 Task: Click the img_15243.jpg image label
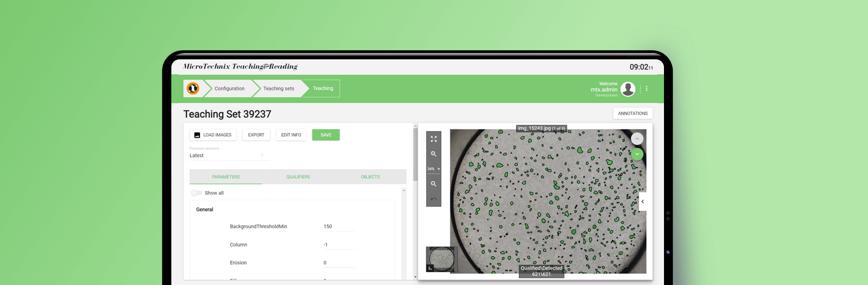coord(541,128)
